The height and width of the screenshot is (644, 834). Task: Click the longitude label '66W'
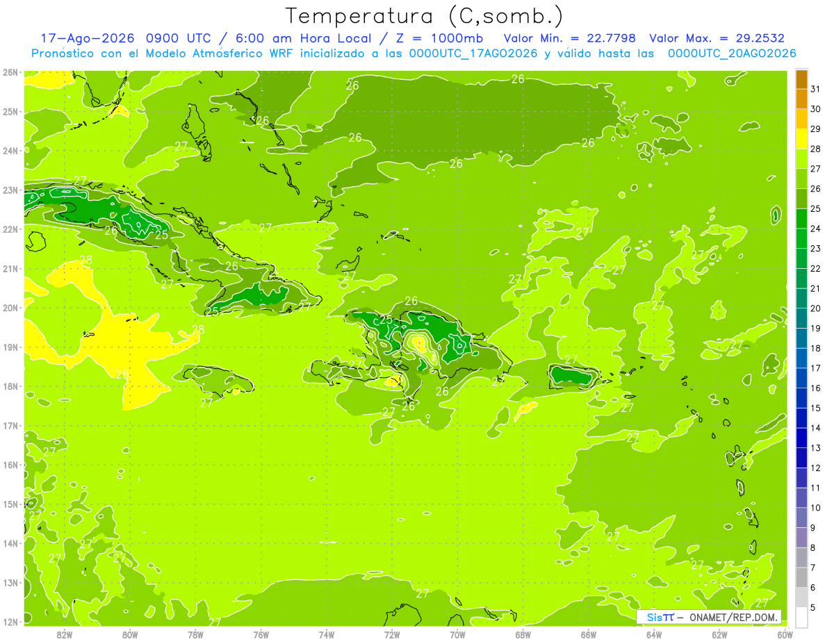(589, 634)
